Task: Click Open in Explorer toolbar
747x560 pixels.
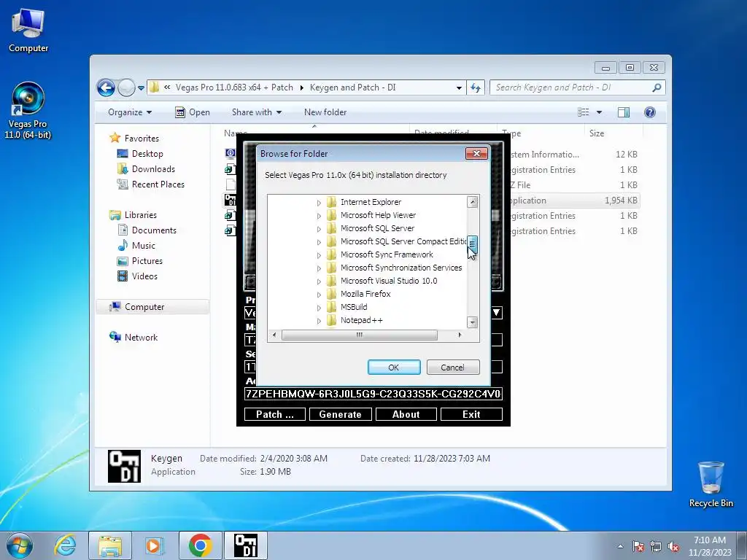Action: 193,112
